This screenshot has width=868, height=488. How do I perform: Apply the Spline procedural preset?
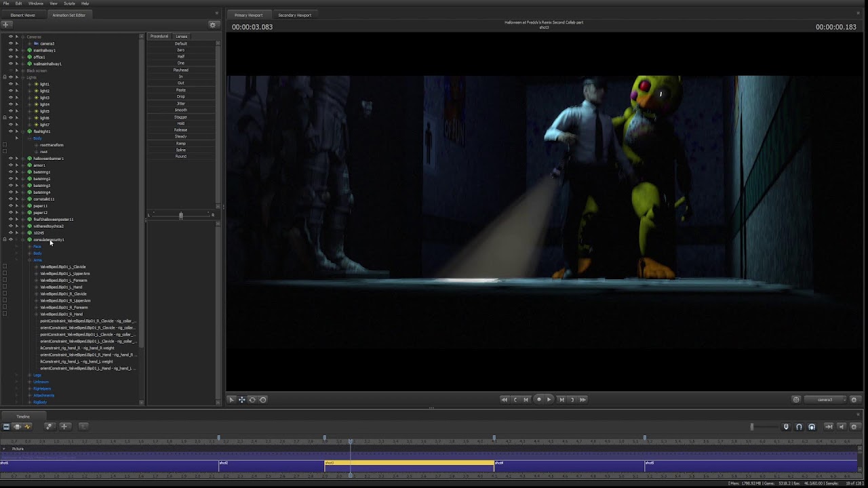click(180, 150)
